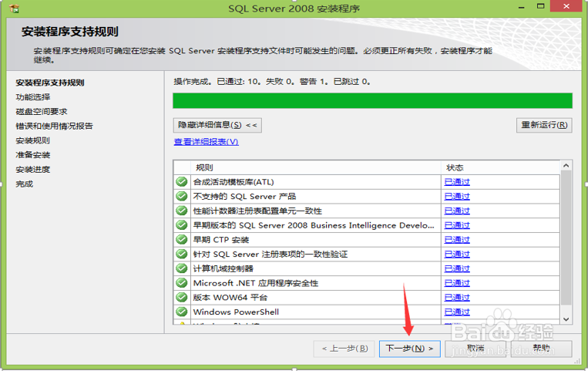Click the green check icon for 不支持的 SQL Server 产品
Viewport: 588px width, 371px height.
pyautogui.click(x=182, y=196)
